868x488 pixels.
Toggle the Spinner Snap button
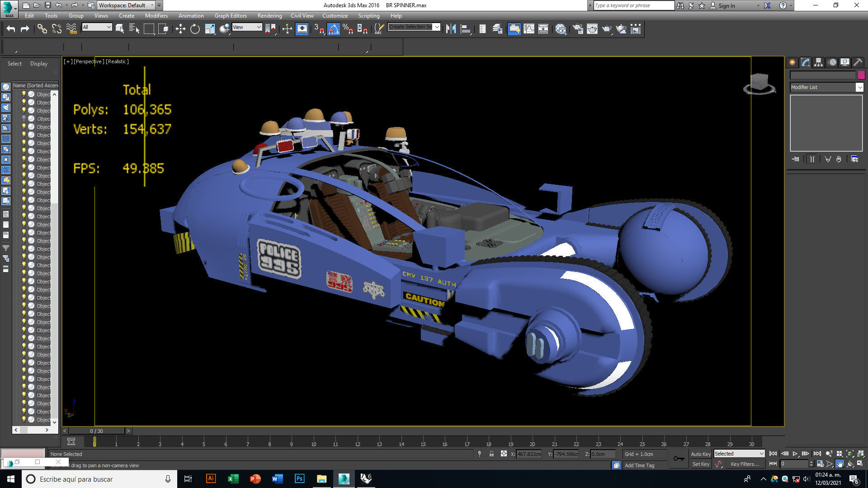362,29
